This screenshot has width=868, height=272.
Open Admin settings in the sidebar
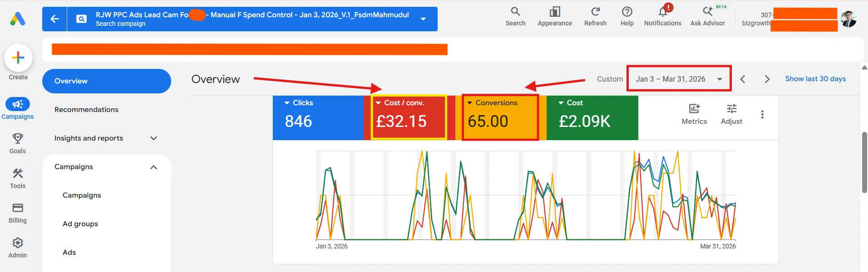[18, 248]
